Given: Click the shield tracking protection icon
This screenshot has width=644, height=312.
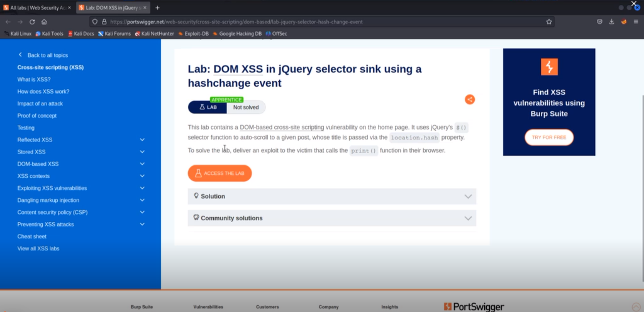Looking at the screenshot, I should tap(95, 22).
